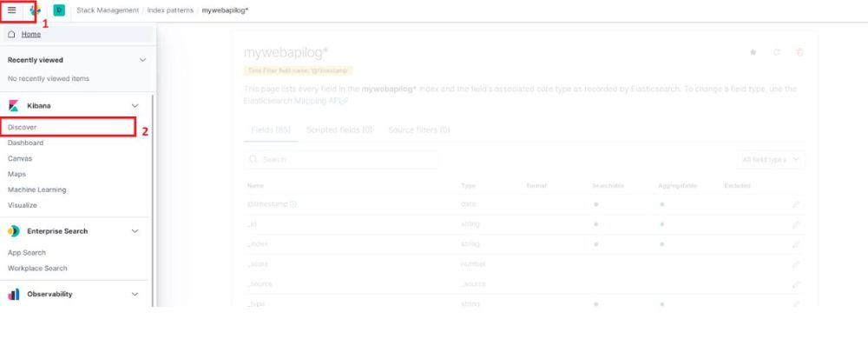
Task: Click the info icon beside @timestamp
Action: click(x=293, y=204)
